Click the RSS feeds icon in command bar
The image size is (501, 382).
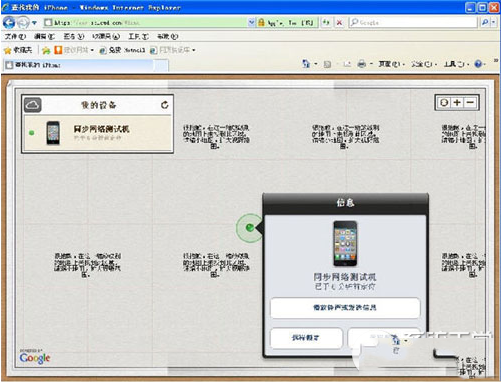(x=327, y=64)
